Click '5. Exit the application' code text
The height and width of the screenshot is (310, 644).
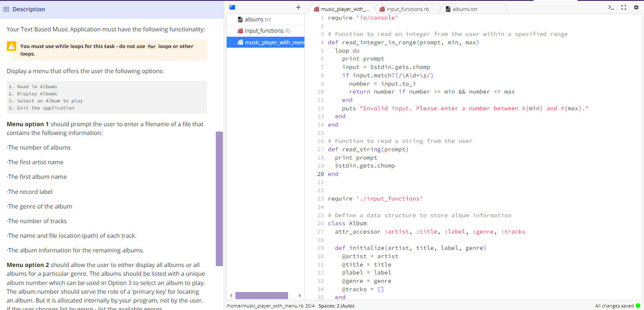point(41,108)
